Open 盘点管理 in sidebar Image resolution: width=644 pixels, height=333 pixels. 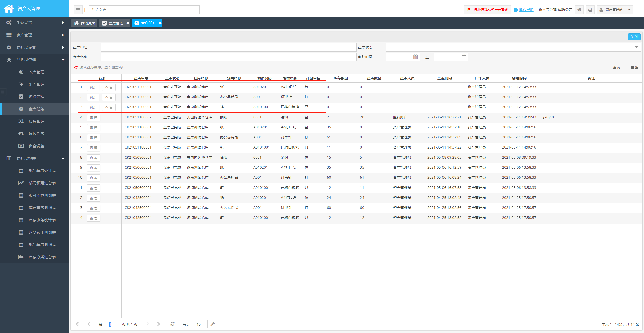(34, 97)
